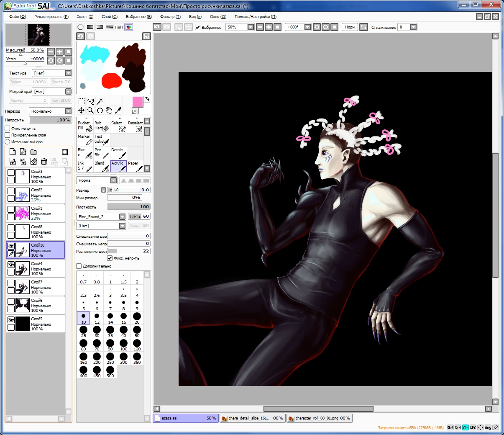The image size is (504, 435).
Task: Expand the Переход blending mode dropdown
Action: (68, 111)
